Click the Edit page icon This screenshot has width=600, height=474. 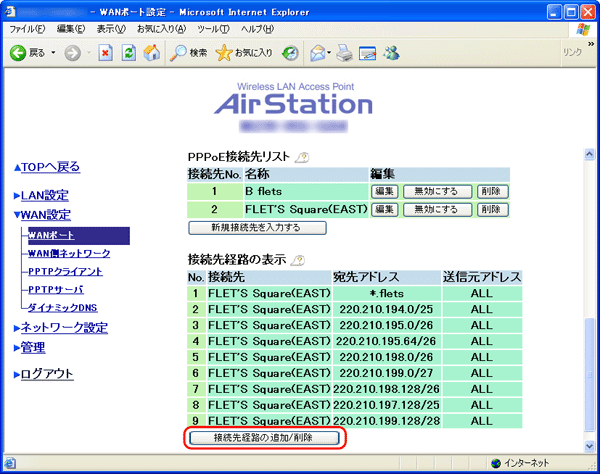coord(367,53)
